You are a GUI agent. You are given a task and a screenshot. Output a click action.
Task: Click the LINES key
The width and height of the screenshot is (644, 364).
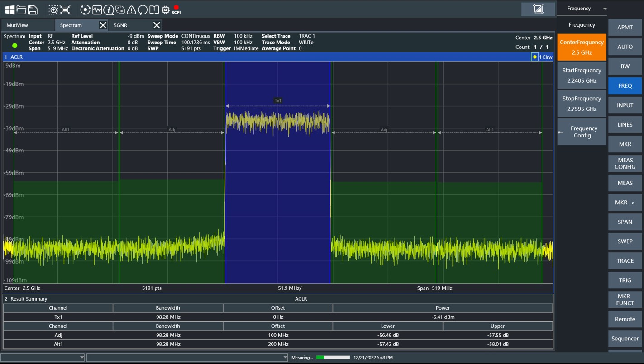[x=625, y=124]
